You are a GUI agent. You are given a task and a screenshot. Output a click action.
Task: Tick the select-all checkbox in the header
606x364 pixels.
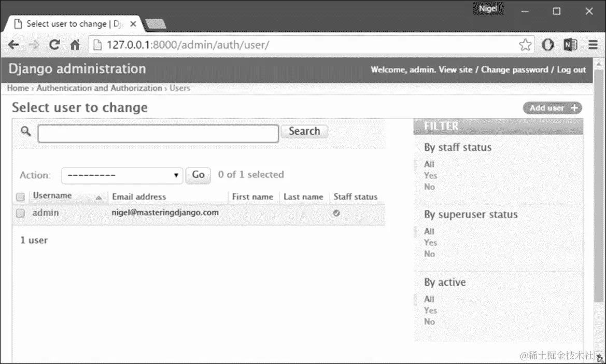(20, 197)
